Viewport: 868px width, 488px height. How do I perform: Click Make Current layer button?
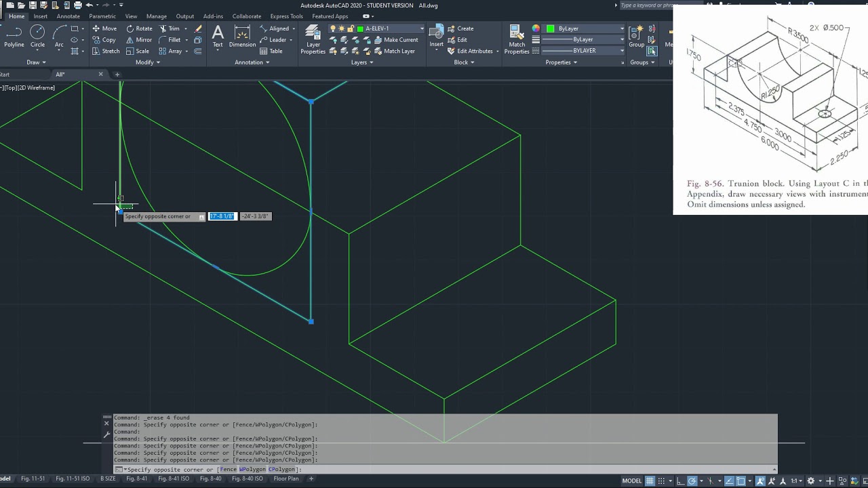tap(395, 40)
